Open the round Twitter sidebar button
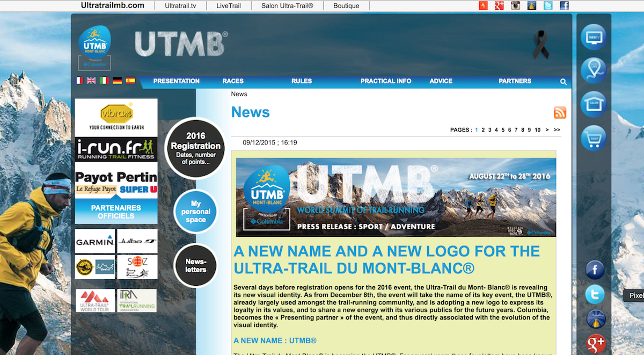644x355 pixels. [595, 294]
